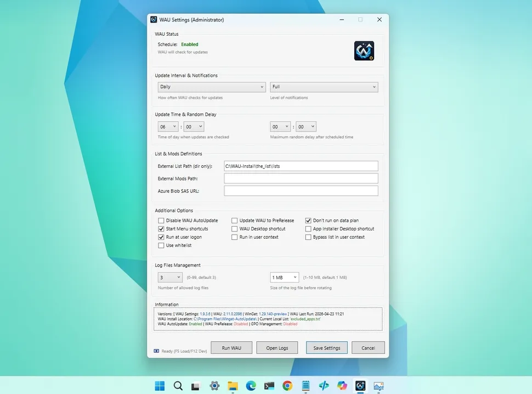The image size is (532, 394).
Task: Open the 1 MB log size dropdown
Action: coord(284,278)
